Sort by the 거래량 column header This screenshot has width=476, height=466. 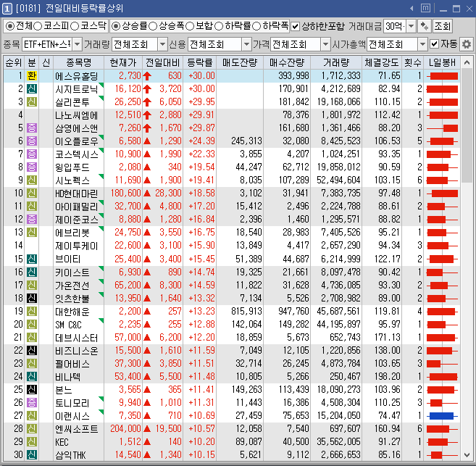click(x=335, y=62)
